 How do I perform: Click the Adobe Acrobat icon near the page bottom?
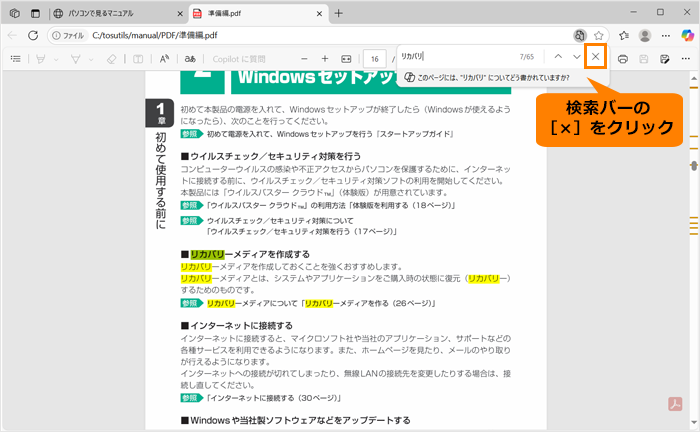click(x=675, y=404)
